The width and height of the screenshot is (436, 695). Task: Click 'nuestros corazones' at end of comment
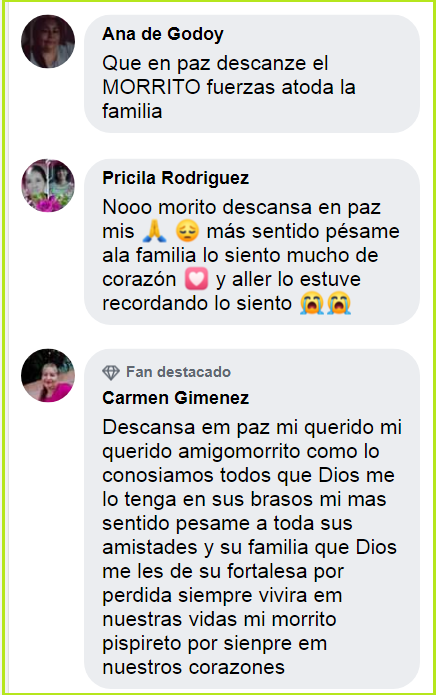click(x=193, y=667)
